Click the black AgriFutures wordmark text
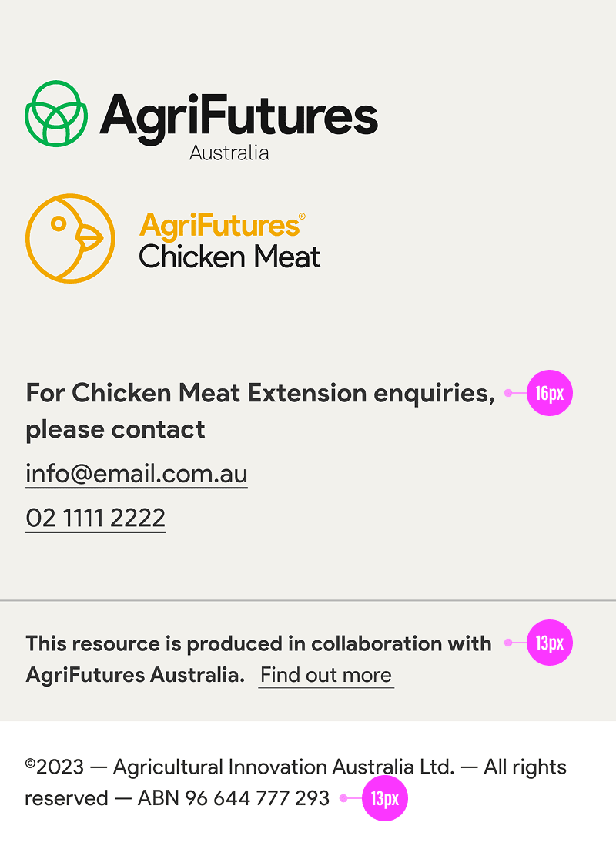The height and width of the screenshot is (846, 616). click(x=239, y=117)
